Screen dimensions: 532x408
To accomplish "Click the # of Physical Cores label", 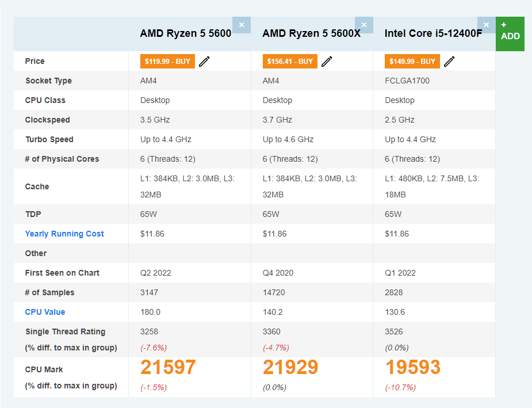I will [62, 159].
